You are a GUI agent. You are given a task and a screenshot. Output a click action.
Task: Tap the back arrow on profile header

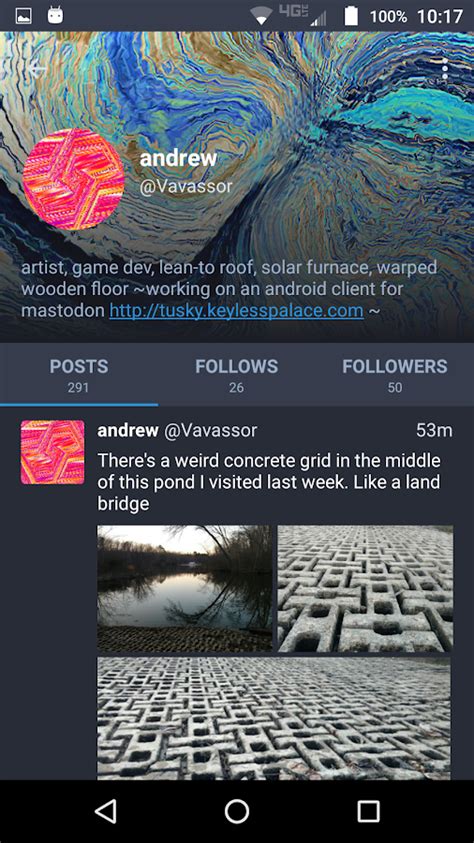point(38,69)
